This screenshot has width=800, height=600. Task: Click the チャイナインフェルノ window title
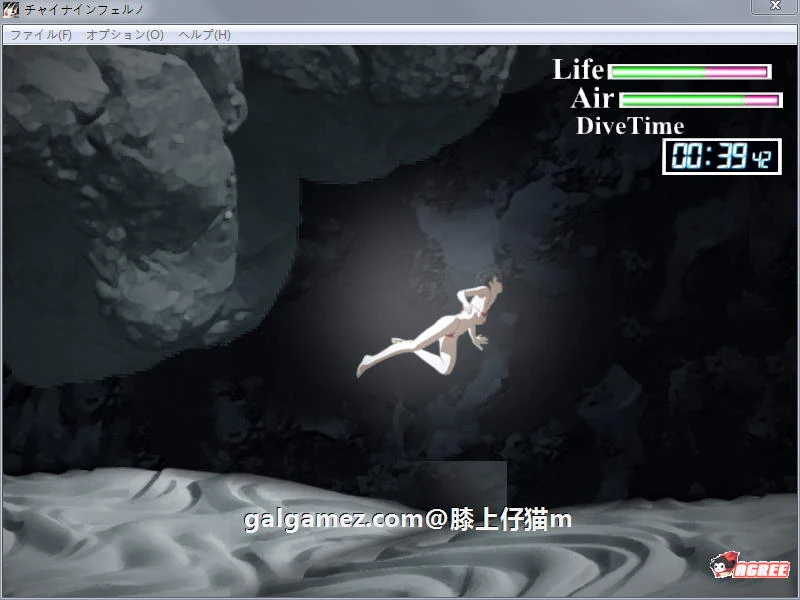tap(84, 9)
